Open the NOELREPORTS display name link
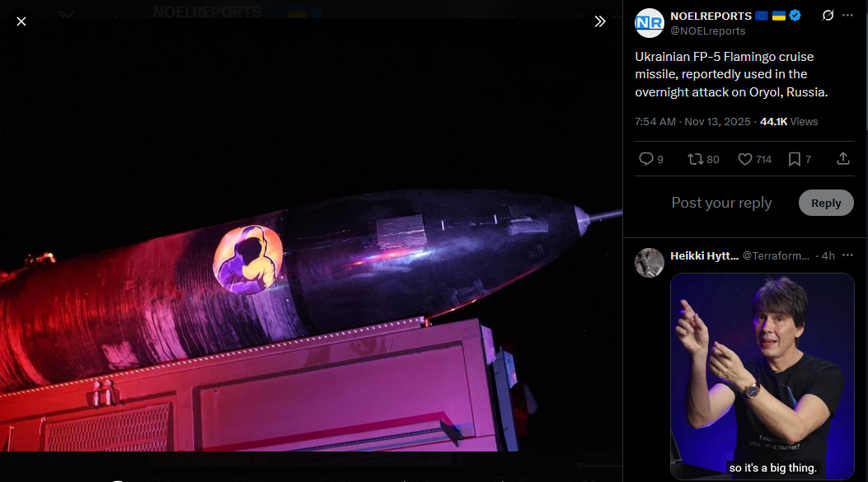Screen dimensions: 868x482 pyautogui.click(x=711, y=16)
